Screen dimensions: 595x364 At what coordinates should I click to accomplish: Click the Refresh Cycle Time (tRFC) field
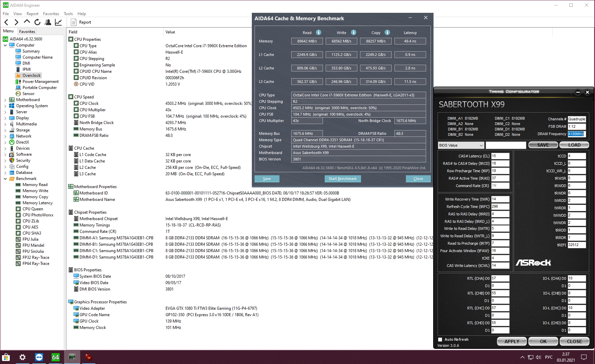pyautogui.click(x=500, y=207)
